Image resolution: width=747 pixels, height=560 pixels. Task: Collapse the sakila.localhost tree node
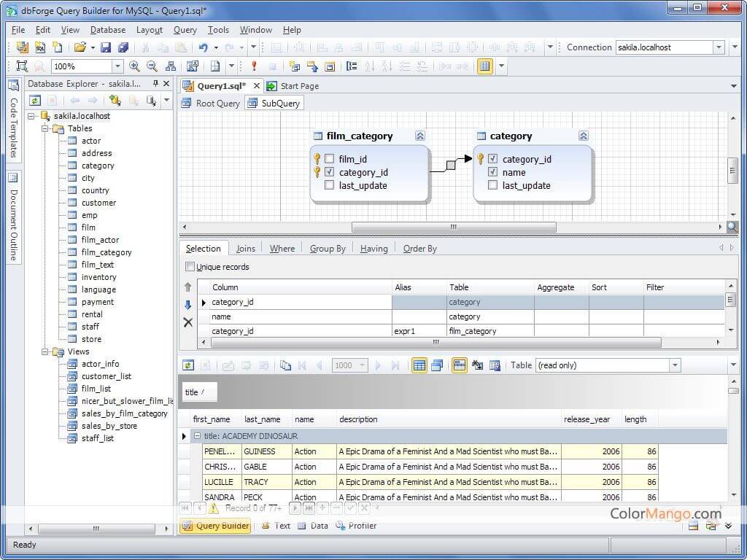pyautogui.click(x=31, y=116)
